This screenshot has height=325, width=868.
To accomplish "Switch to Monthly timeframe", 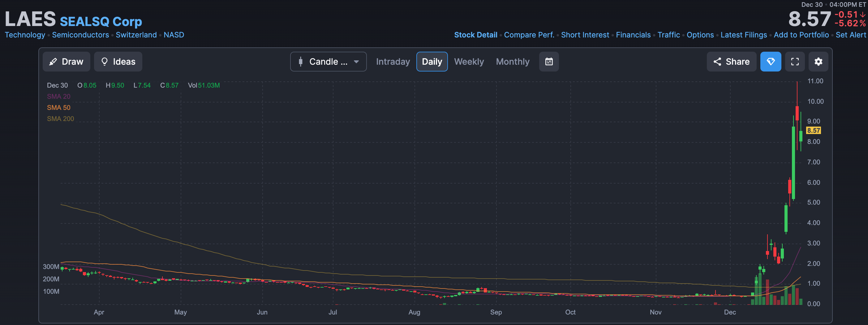I will tap(513, 62).
